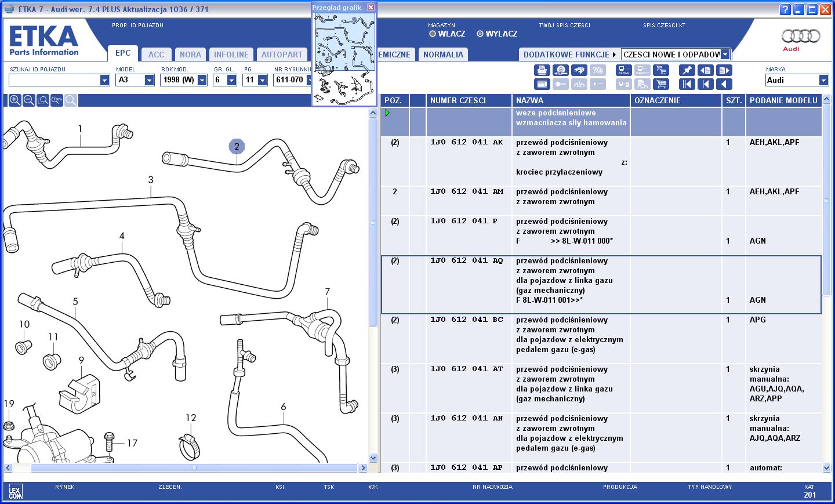
Task: Click the LEX COM logo in status bar
Action: point(16,492)
